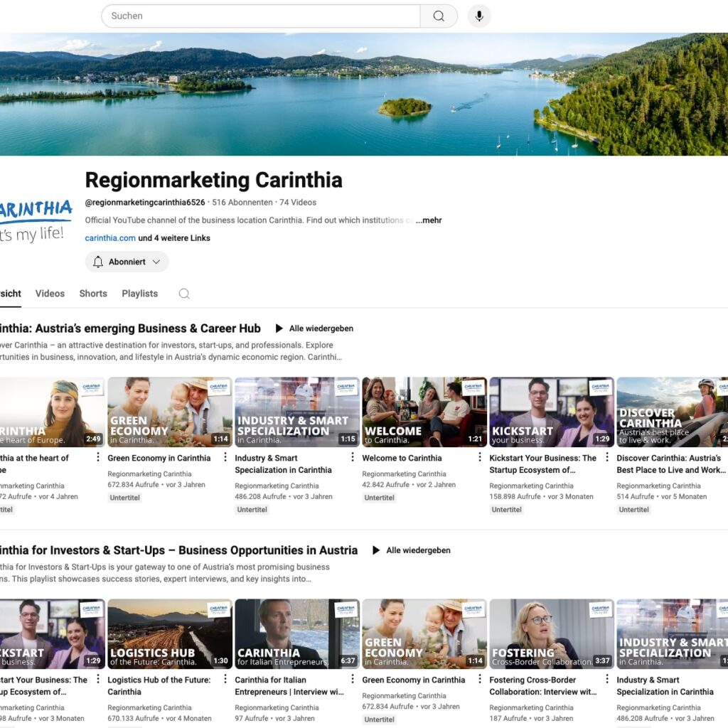Screen dimensions: 728x728
Task: Click the channel search magnifier icon
Action: pos(184,294)
